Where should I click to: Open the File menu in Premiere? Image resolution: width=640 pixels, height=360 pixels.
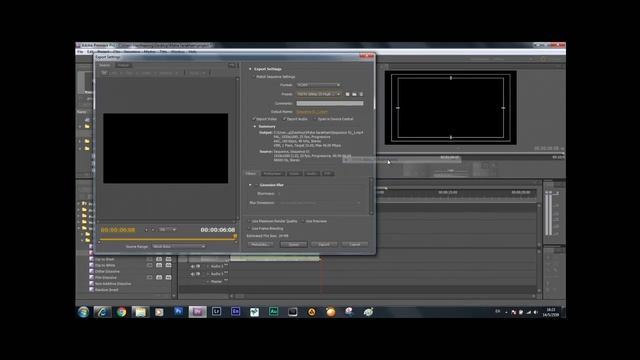[80, 52]
